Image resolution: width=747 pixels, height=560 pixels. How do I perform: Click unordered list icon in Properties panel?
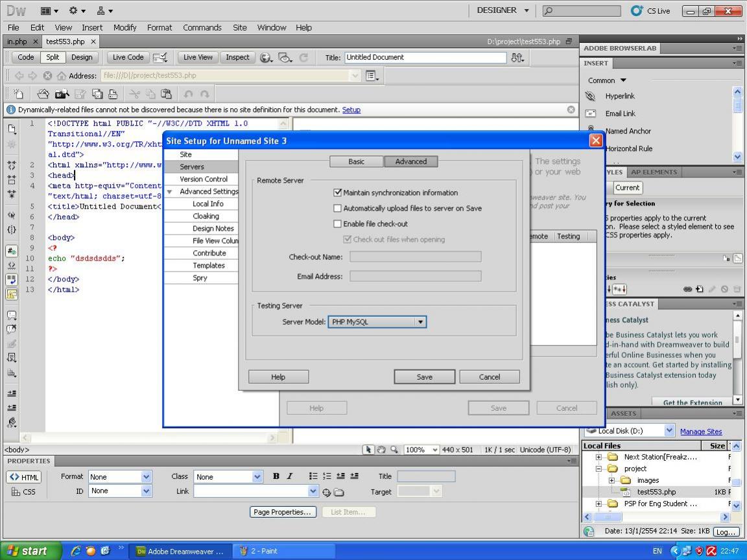tap(313, 476)
